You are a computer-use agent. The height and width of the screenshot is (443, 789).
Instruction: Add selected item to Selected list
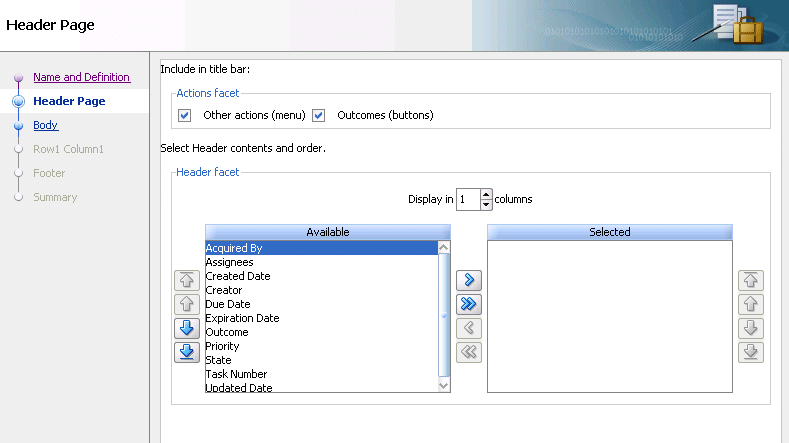tap(469, 280)
